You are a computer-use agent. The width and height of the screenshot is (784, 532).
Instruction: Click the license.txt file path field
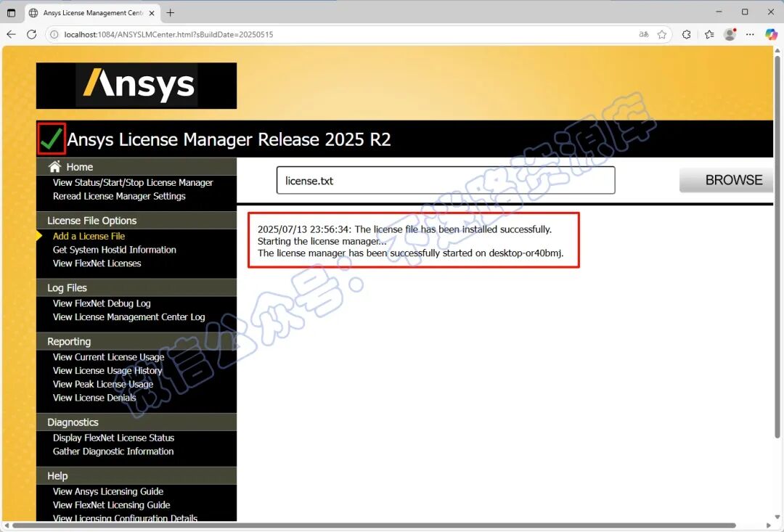pyautogui.click(x=446, y=180)
